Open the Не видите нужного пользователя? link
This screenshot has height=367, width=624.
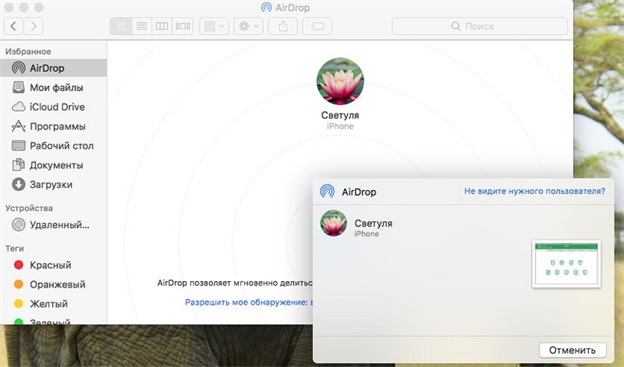534,191
